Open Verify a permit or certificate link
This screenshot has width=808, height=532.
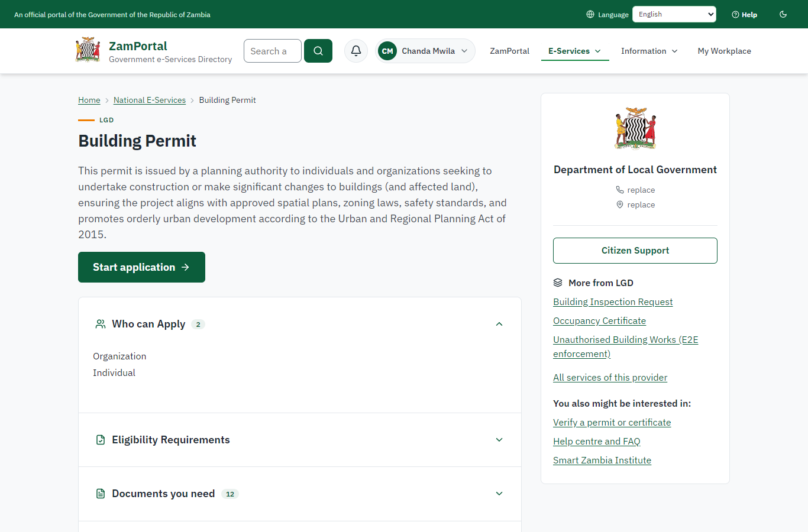click(612, 422)
